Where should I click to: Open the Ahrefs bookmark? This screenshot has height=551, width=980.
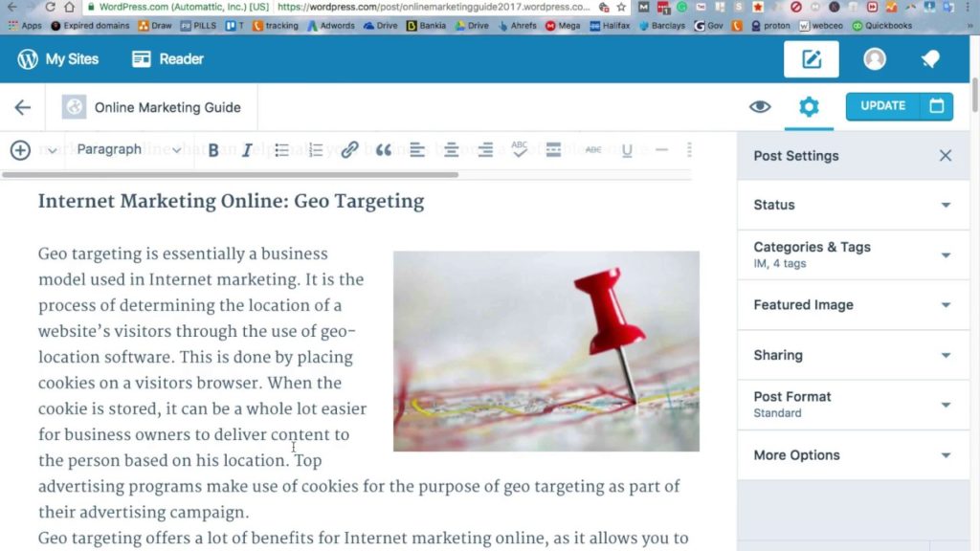pos(518,26)
